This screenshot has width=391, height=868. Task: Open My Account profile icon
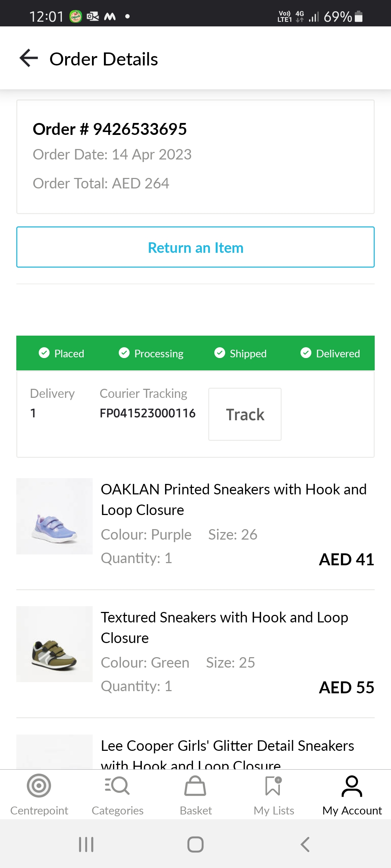[x=352, y=786]
